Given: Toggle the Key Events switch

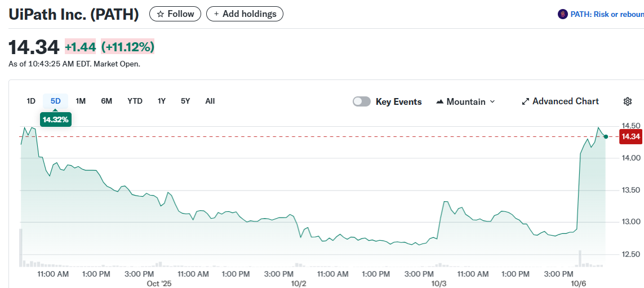Looking at the screenshot, I should click(x=362, y=101).
